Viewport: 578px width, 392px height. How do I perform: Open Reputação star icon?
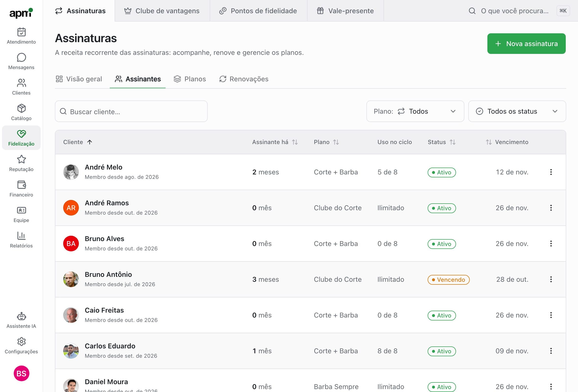21,159
